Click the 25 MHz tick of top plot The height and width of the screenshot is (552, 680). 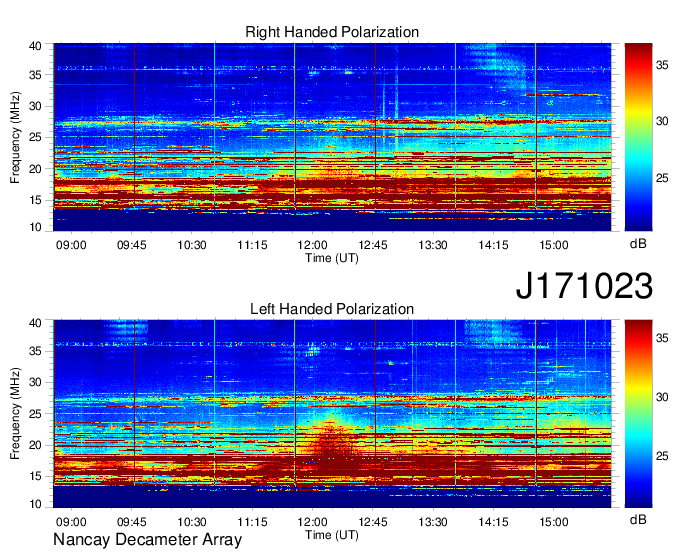[x=35, y=137]
